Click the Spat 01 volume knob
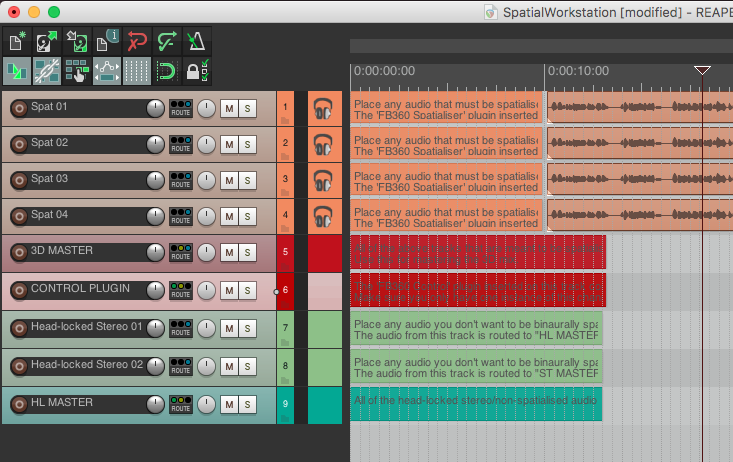 (156, 108)
